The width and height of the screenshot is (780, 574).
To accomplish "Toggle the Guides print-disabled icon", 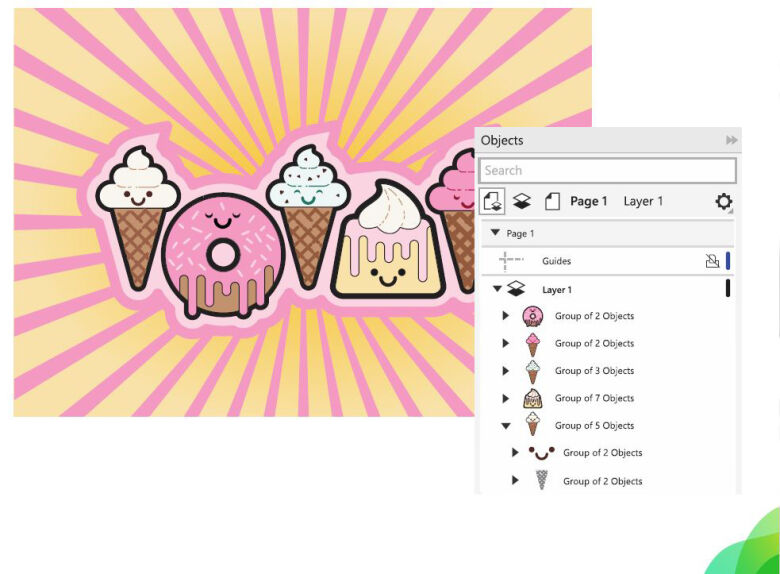I will coord(712,261).
